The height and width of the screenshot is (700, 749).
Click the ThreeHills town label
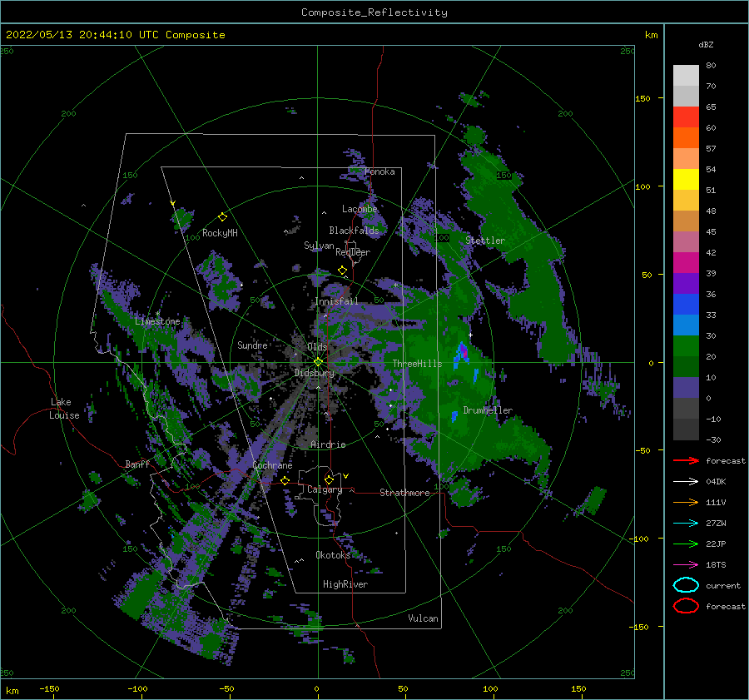[418, 364]
